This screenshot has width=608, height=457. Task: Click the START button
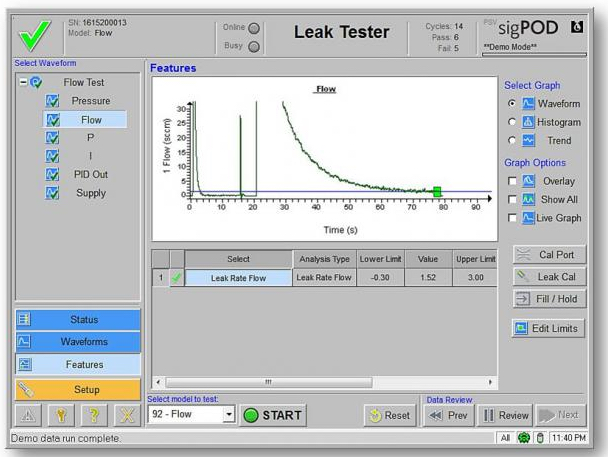click(x=273, y=416)
